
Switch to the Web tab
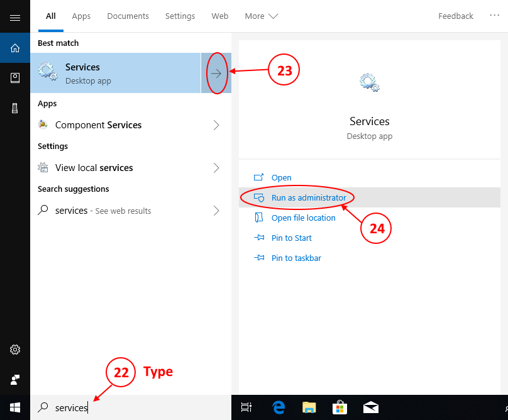click(x=220, y=16)
